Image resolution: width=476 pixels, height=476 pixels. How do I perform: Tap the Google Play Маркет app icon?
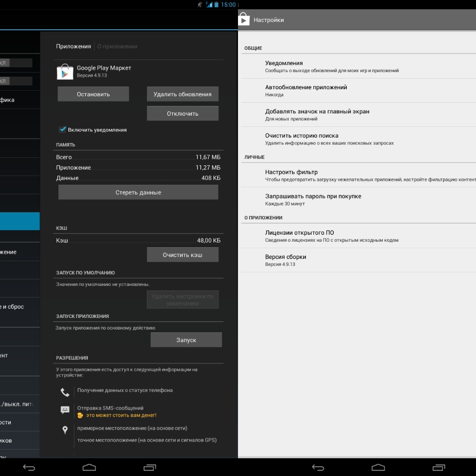point(65,72)
